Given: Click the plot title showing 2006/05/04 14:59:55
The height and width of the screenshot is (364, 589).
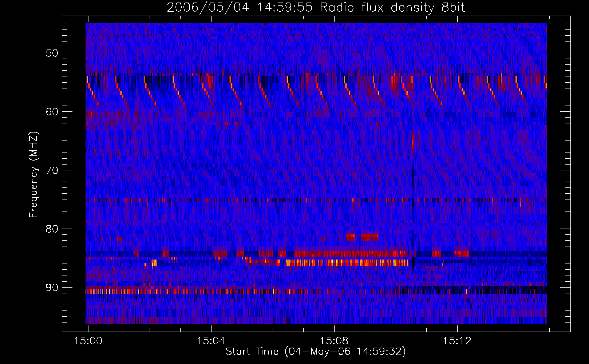Looking at the screenshot, I should coord(316,8).
